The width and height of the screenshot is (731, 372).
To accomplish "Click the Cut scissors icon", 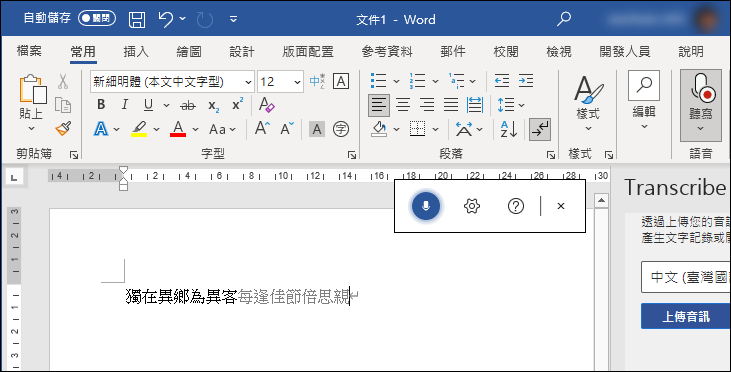I will click(63, 82).
